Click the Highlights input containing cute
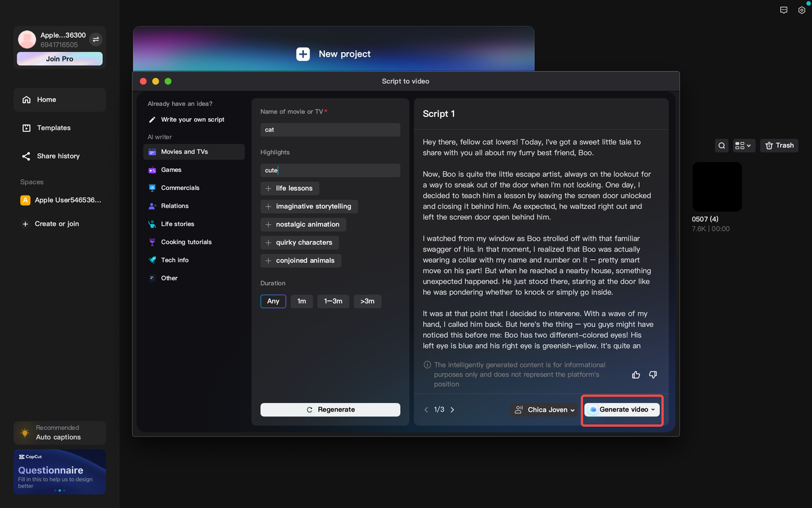The image size is (812, 508). click(x=331, y=170)
